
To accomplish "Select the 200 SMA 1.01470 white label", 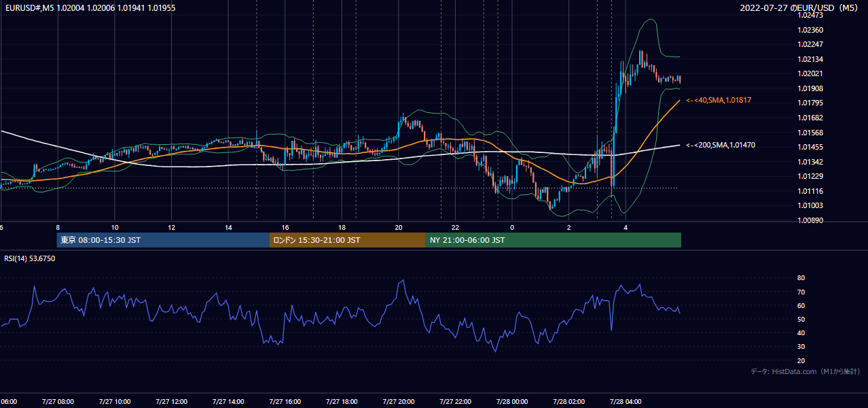I will 720,145.
